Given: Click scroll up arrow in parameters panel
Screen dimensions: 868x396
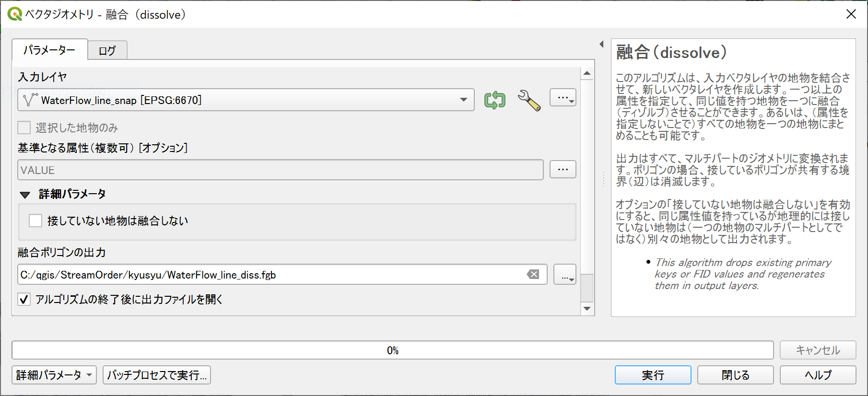Looking at the screenshot, I should tap(587, 74).
